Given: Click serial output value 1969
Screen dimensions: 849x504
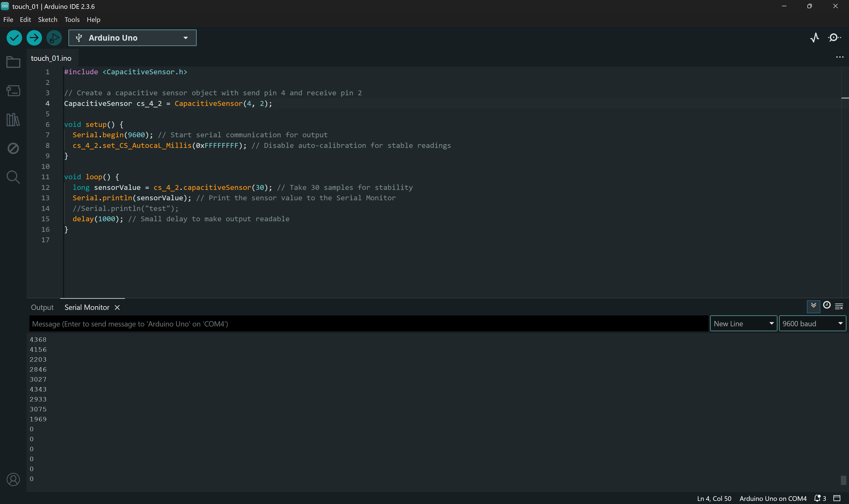Looking at the screenshot, I should click(x=38, y=419).
